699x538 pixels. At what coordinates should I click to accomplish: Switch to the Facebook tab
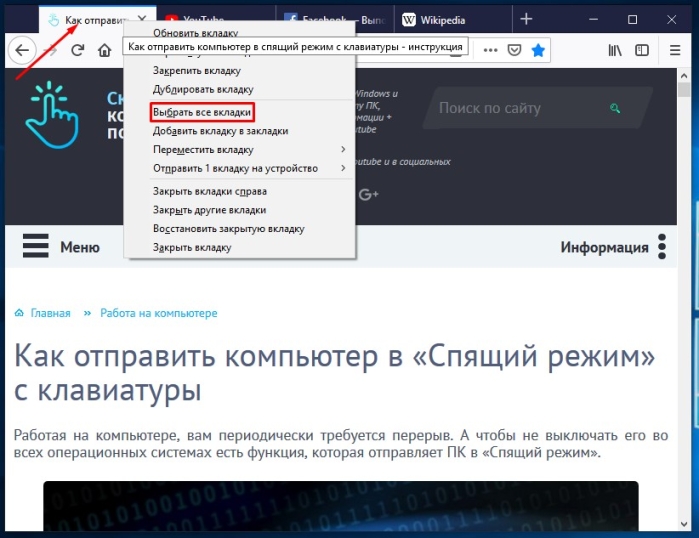(x=334, y=20)
